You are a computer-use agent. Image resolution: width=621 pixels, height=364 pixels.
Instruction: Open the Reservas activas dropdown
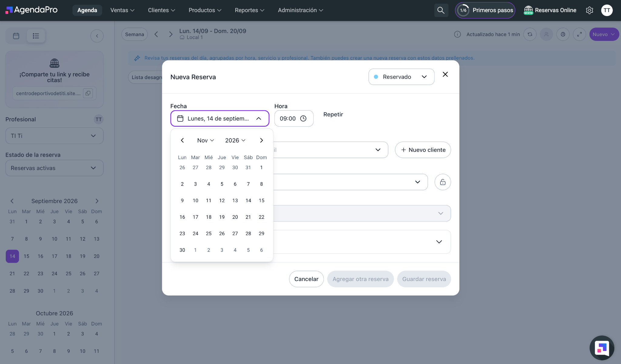(x=55, y=168)
